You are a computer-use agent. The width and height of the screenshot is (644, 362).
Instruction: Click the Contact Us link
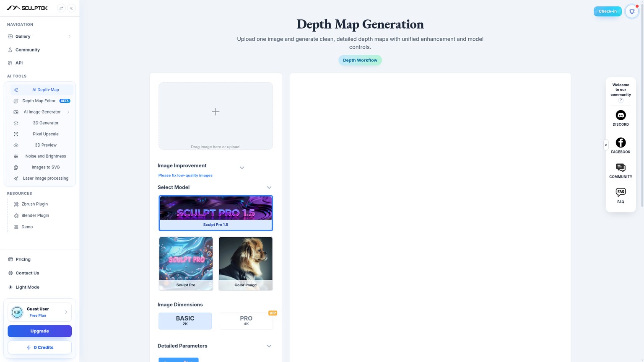pos(27,273)
